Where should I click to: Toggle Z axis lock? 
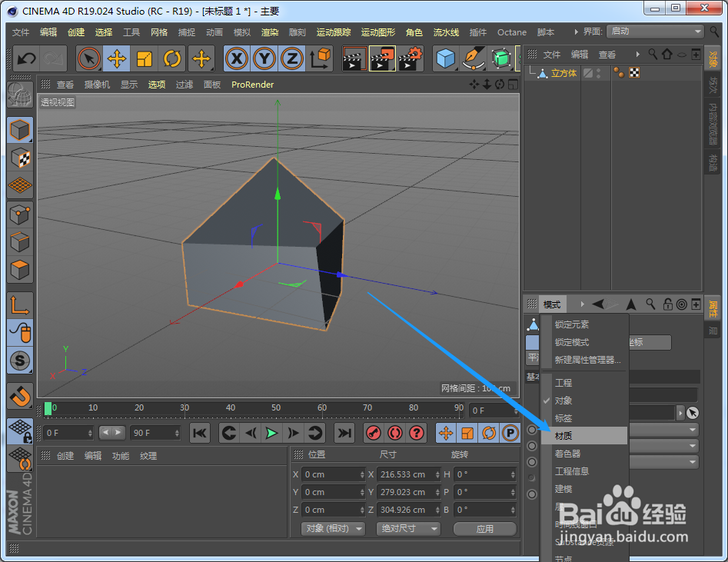point(292,58)
